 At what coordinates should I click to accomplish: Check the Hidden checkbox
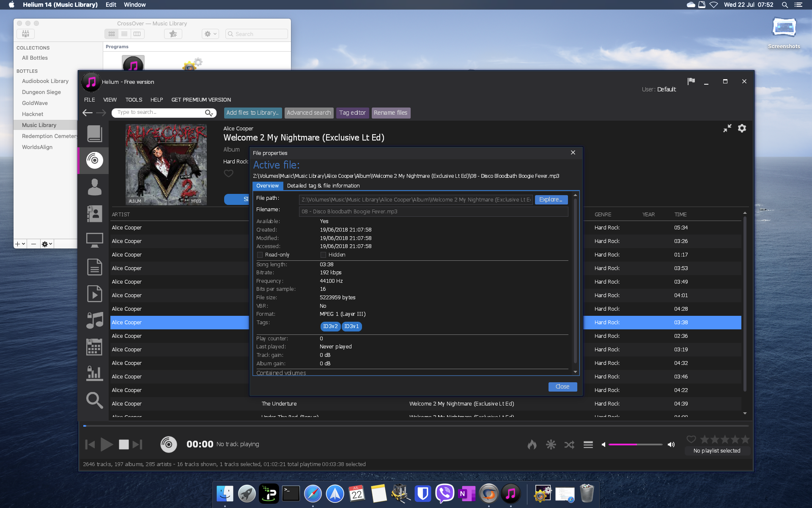(x=323, y=255)
